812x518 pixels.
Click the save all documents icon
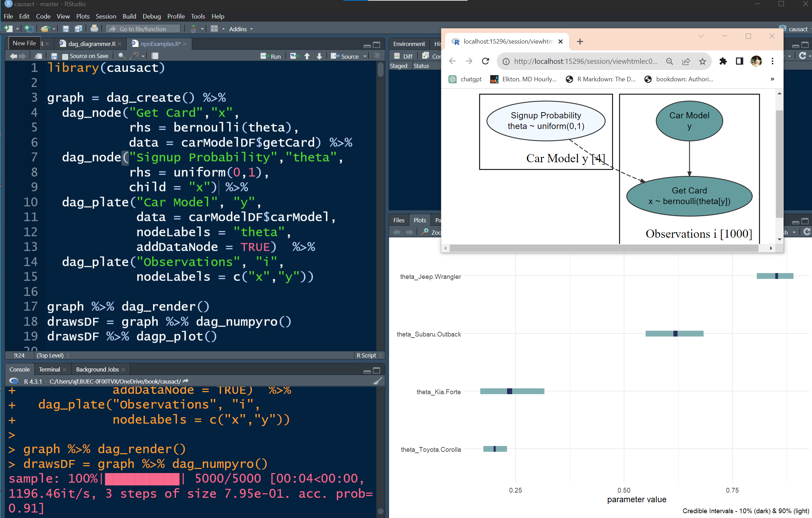point(79,29)
